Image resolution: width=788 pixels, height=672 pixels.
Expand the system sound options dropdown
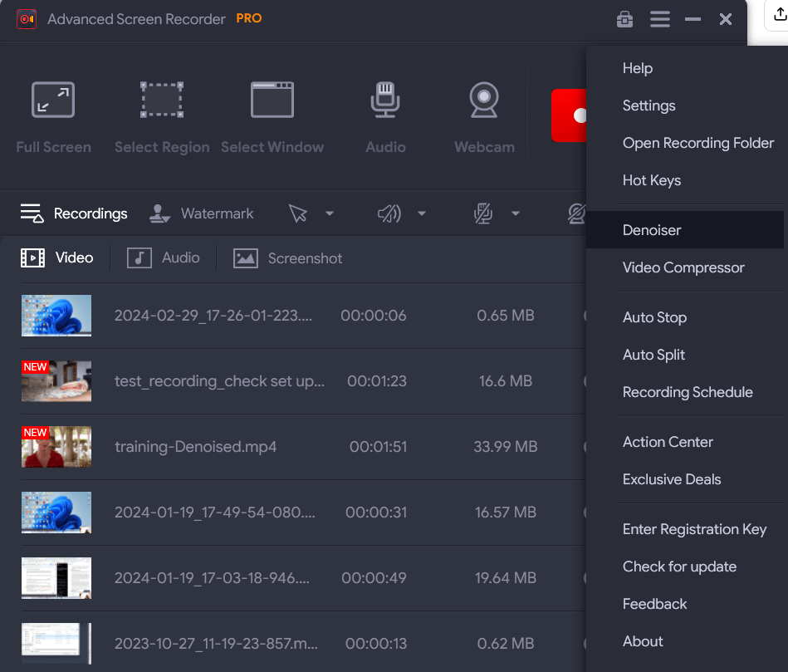coord(422,213)
